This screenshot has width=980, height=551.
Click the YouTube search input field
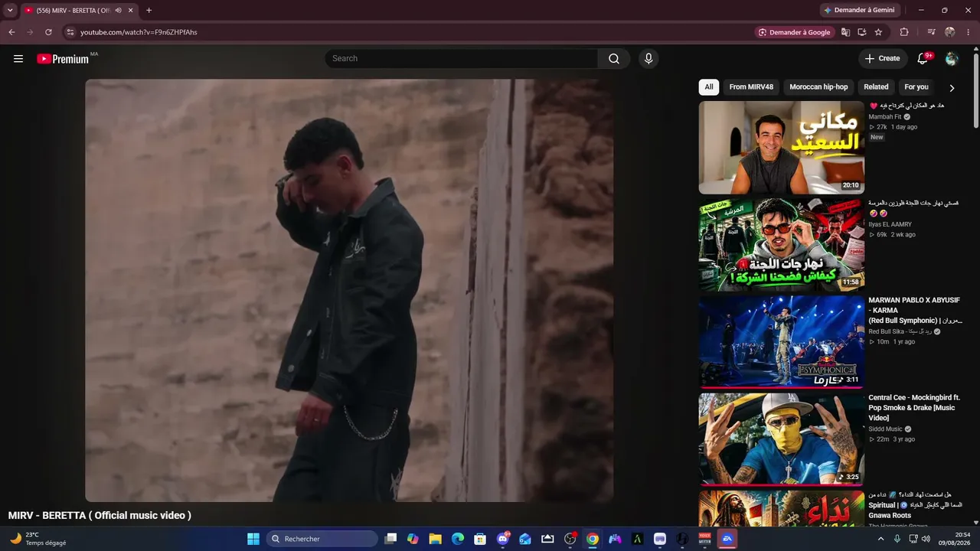pos(462,59)
